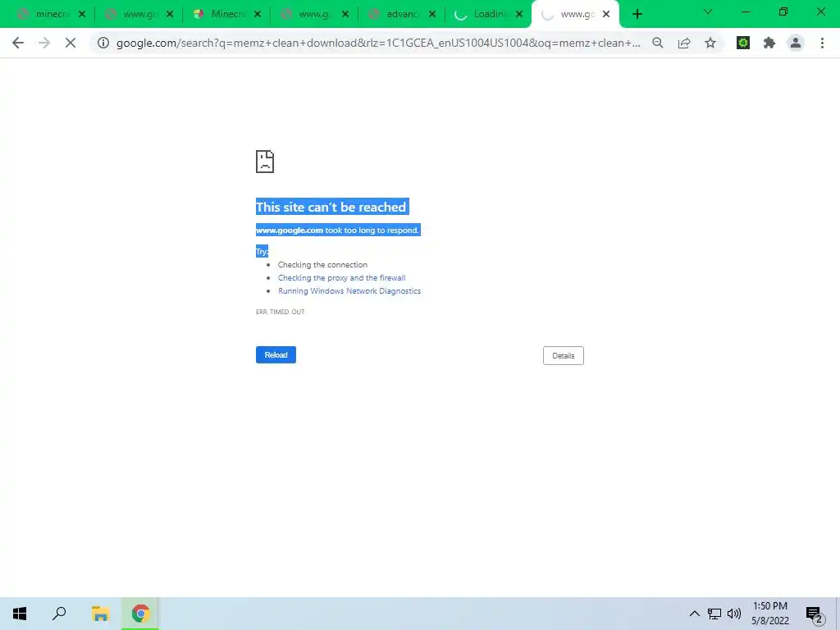Open Windows taskbar search

click(59, 614)
